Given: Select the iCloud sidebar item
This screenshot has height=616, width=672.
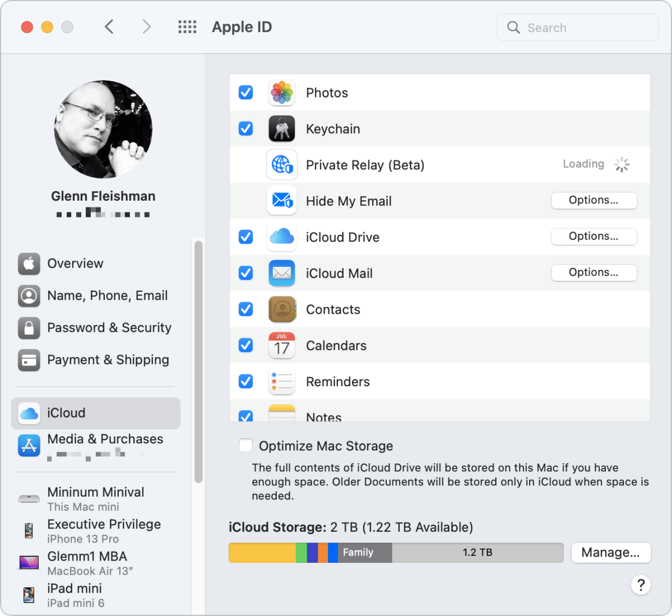Looking at the screenshot, I should pyautogui.click(x=96, y=413).
